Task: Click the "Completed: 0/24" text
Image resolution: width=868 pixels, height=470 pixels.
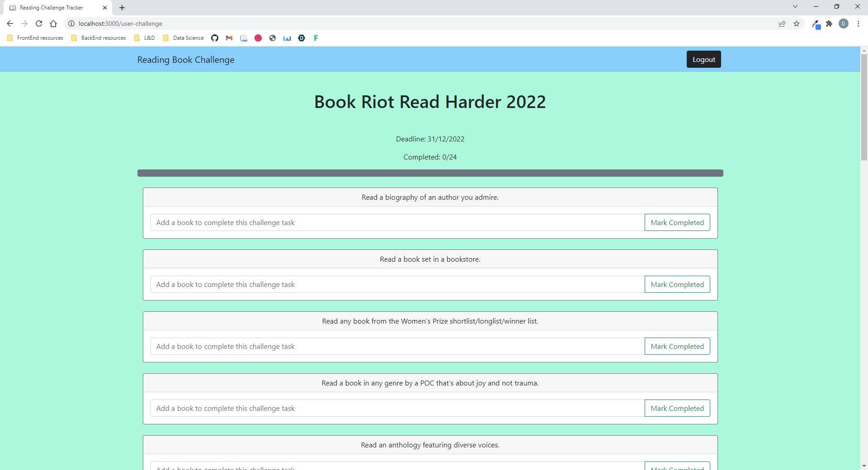Action: 430,157
